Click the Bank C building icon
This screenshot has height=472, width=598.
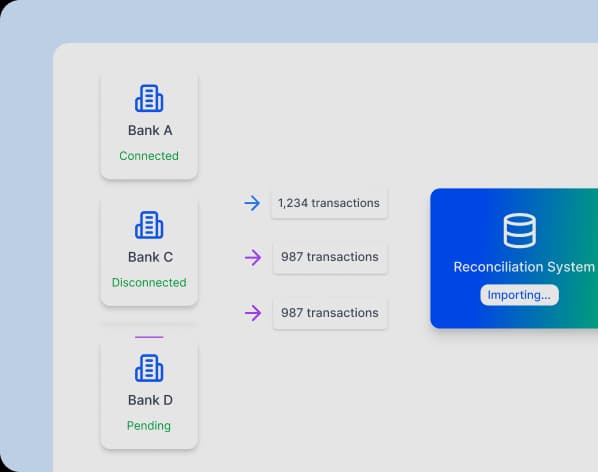pyautogui.click(x=149, y=225)
